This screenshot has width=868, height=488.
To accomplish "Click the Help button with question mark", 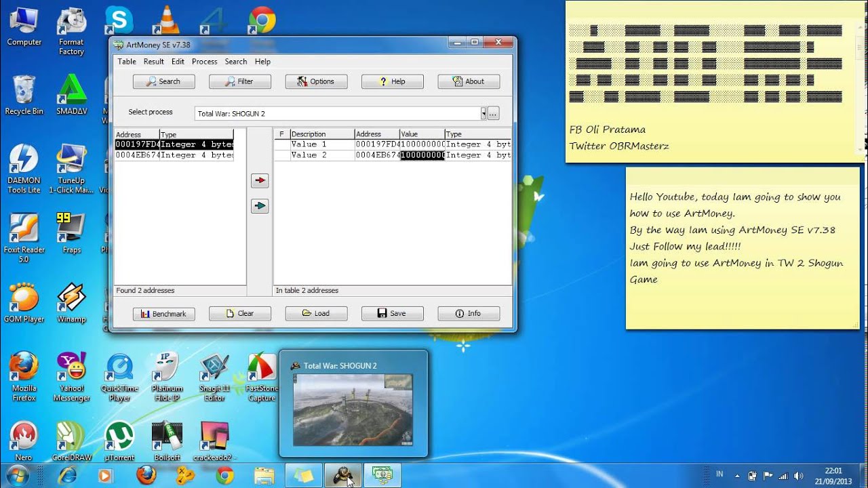I will 392,81.
